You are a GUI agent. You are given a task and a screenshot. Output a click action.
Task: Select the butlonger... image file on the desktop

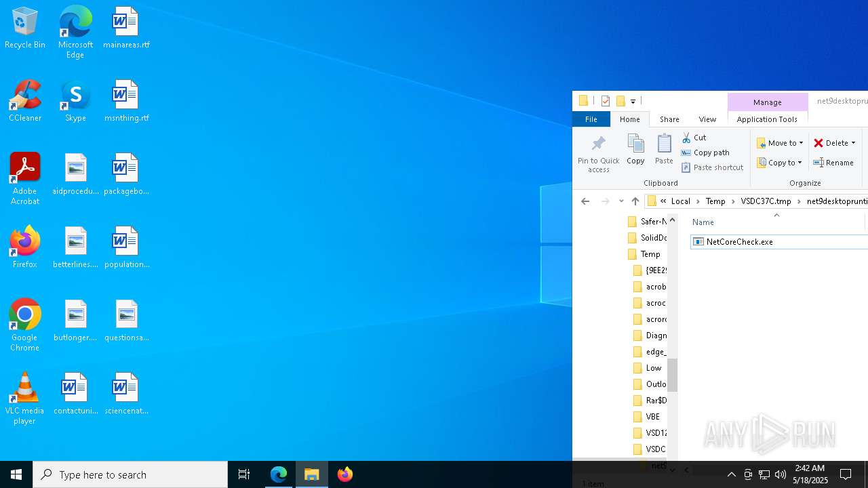pos(75,321)
